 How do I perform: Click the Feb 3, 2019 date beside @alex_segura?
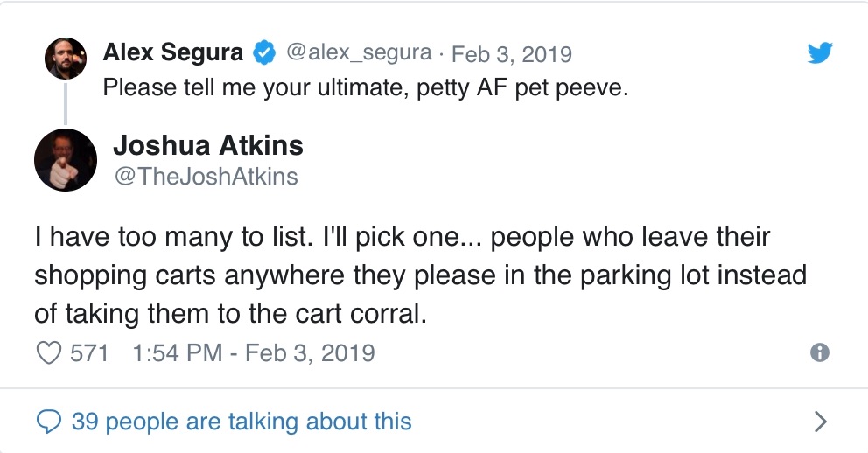click(x=511, y=54)
